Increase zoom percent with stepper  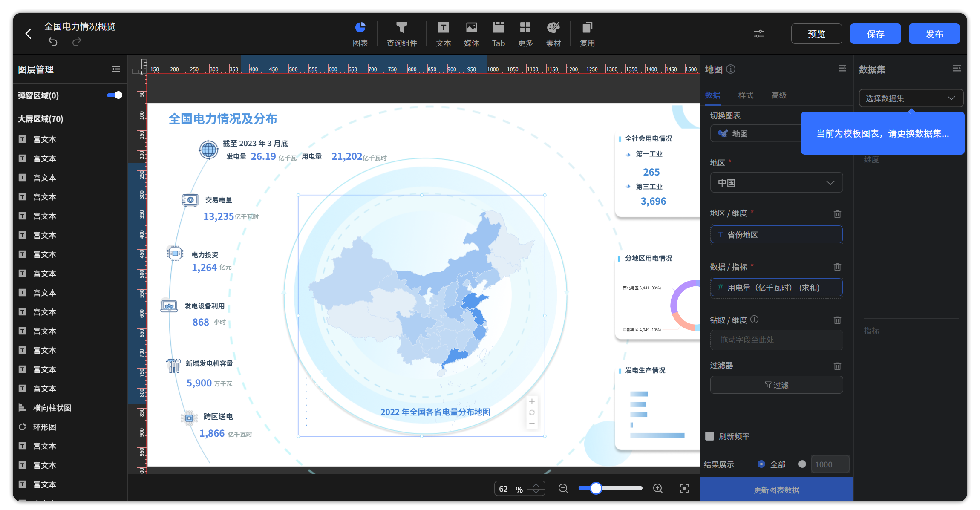pyautogui.click(x=536, y=485)
